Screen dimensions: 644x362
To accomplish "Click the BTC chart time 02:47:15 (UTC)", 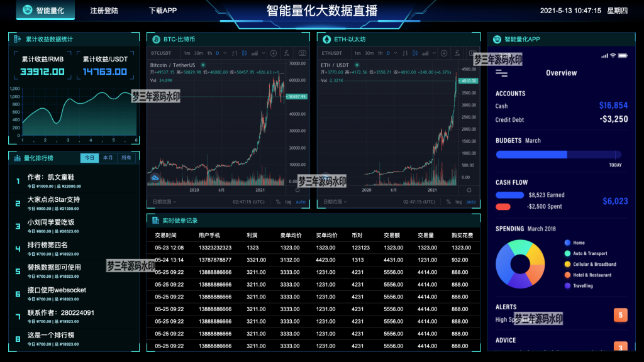I will pos(248,202).
